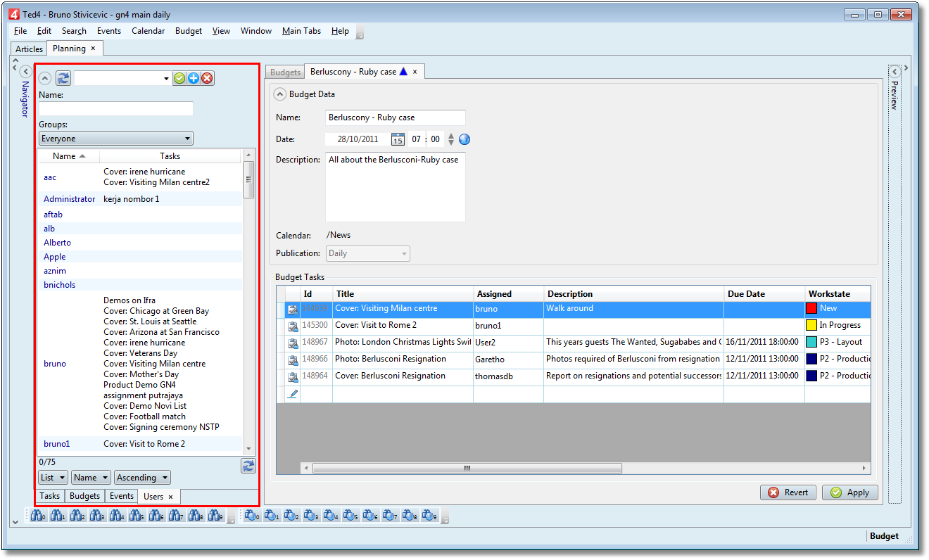Select user 'bruno' in the users list
The image size is (929, 560).
click(x=55, y=364)
